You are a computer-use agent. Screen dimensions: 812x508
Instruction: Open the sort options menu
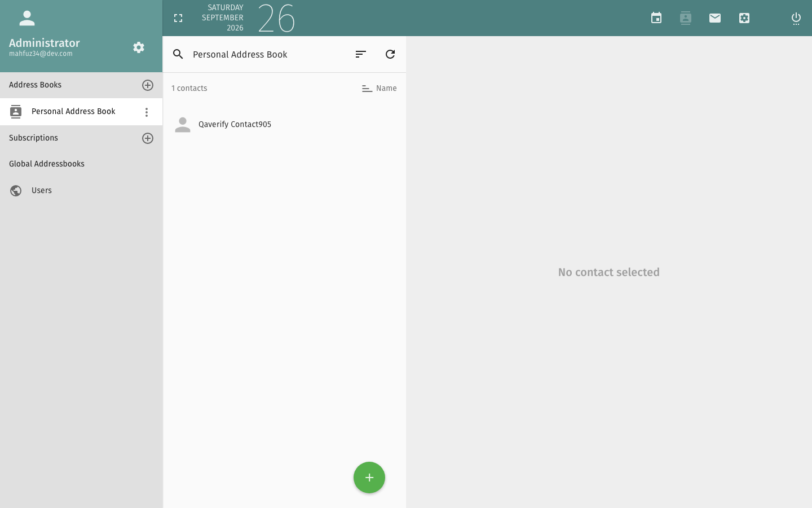361,54
